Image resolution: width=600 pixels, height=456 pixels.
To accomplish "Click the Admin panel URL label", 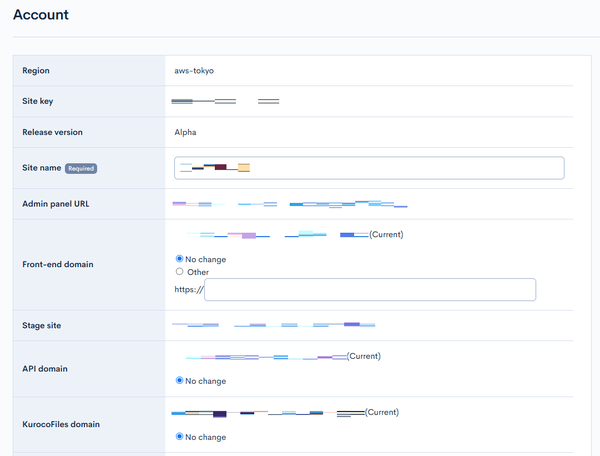I will pos(55,204).
